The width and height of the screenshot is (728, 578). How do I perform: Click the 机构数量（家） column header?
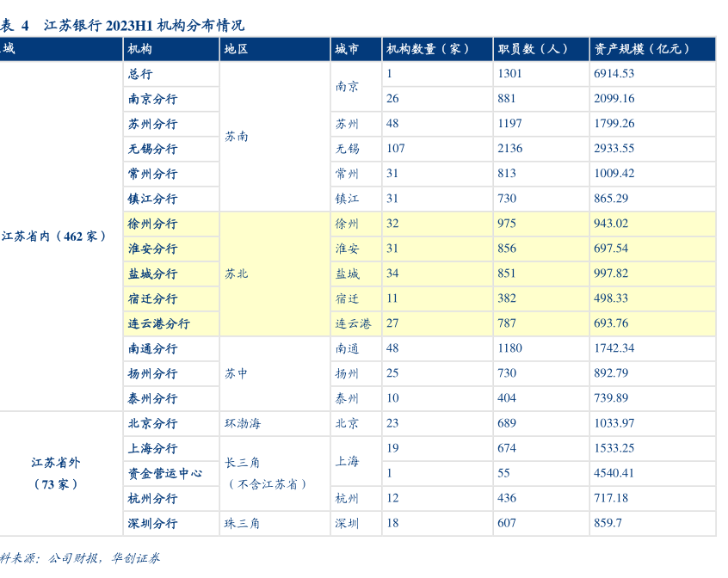coord(428,49)
